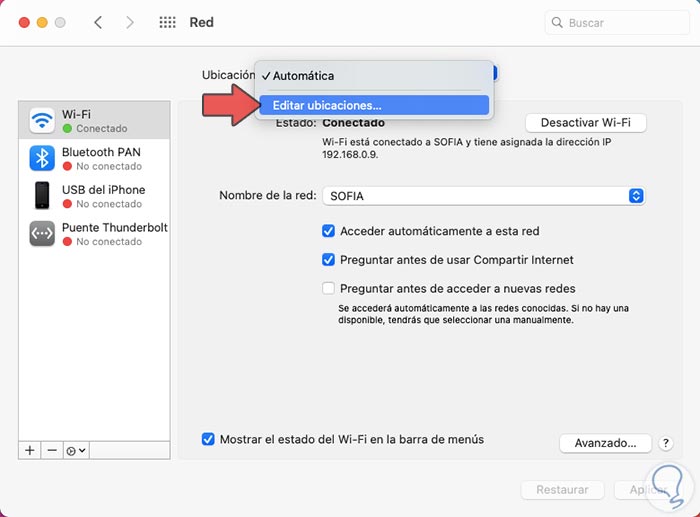Add a new network service with plus
Viewport: 700px width, 517px height.
30,450
